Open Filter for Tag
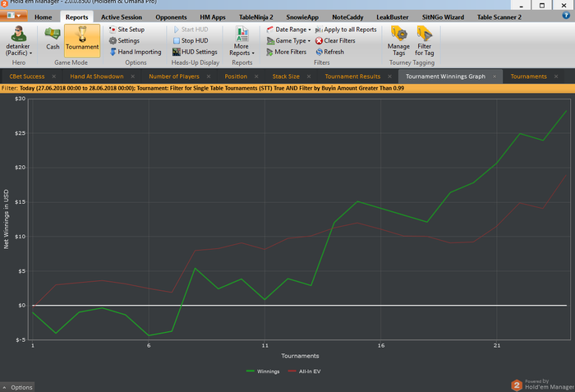575x392 pixels. pos(425,40)
